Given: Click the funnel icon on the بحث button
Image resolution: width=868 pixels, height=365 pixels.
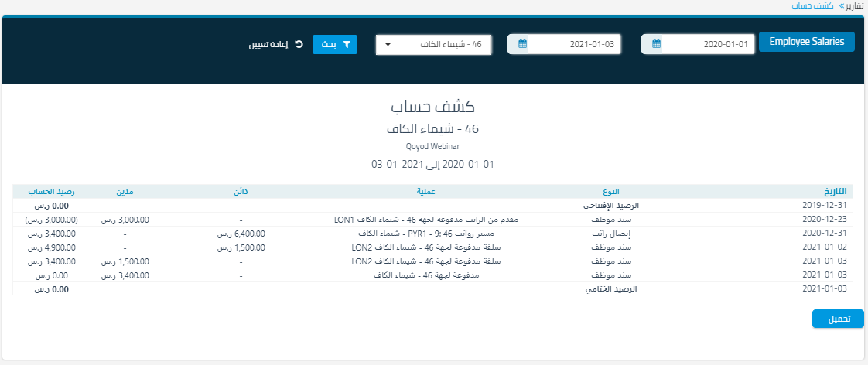Looking at the screenshot, I should coord(347,44).
